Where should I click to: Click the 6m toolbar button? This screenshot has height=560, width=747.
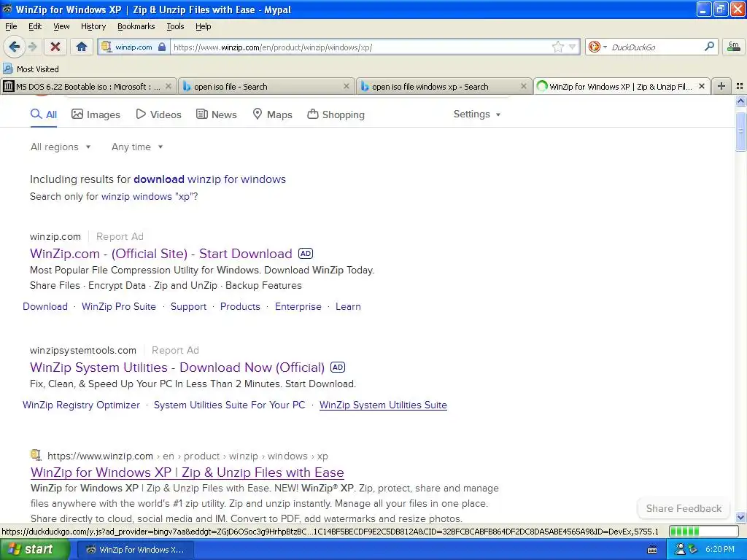(734, 47)
